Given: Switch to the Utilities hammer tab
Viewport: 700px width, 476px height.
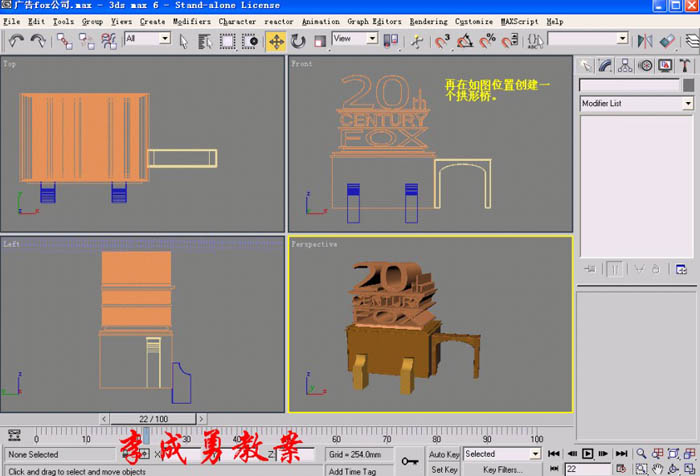Looking at the screenshot, I should click(x=685, y=66).
